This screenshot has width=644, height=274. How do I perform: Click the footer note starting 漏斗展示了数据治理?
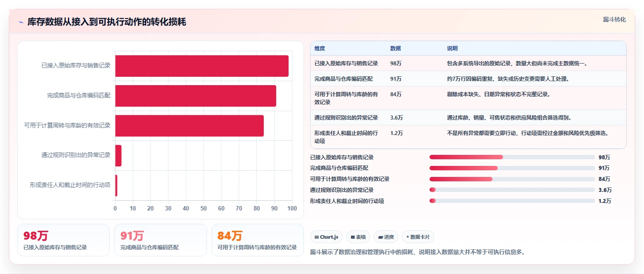pos(418,252)
